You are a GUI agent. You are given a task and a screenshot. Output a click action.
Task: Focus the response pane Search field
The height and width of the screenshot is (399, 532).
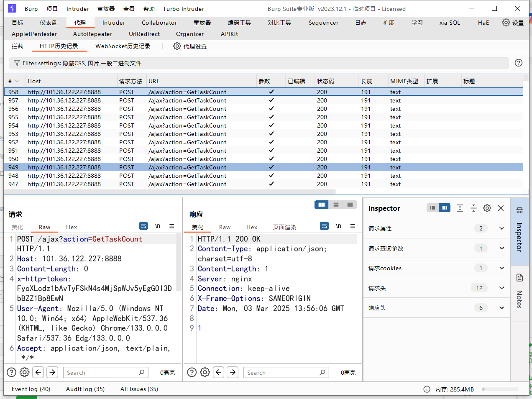[286, 372]
